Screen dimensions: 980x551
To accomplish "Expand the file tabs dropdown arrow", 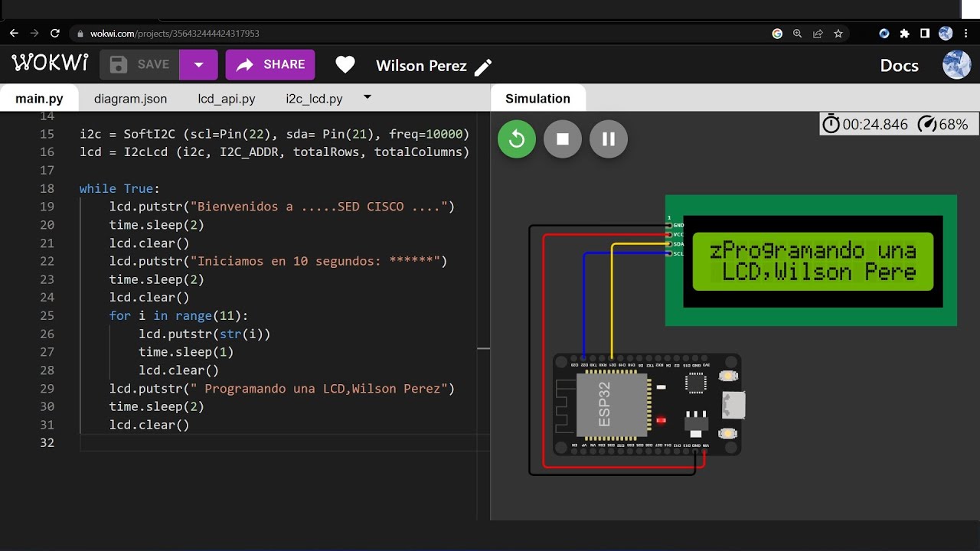I will click(x=367, y=97).
